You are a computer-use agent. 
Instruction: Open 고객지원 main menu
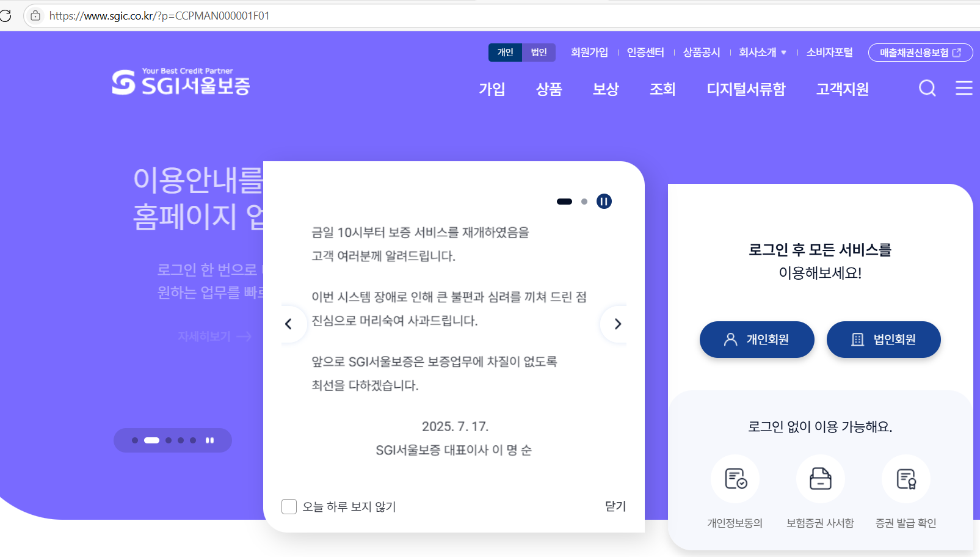click(843, 89)
